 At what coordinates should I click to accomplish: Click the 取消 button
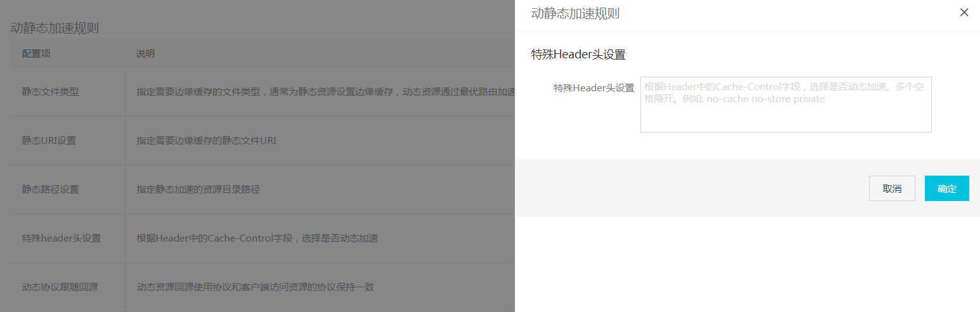click(x=892, y=188)
